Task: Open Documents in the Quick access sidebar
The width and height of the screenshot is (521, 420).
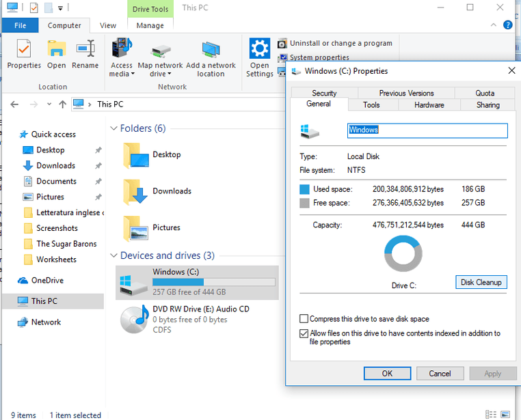Action: [56, 181]
